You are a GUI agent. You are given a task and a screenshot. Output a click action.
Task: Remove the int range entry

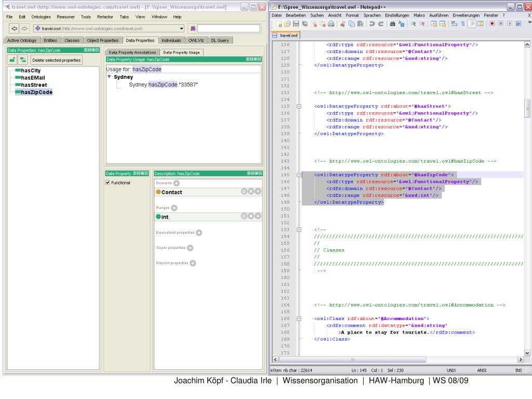[x=250, y=217]
